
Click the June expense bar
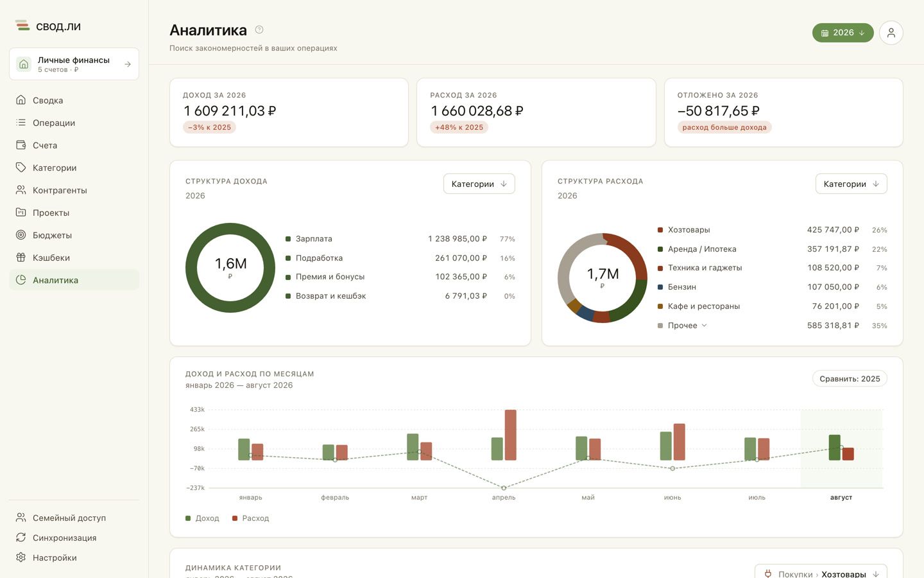point(680,442)
